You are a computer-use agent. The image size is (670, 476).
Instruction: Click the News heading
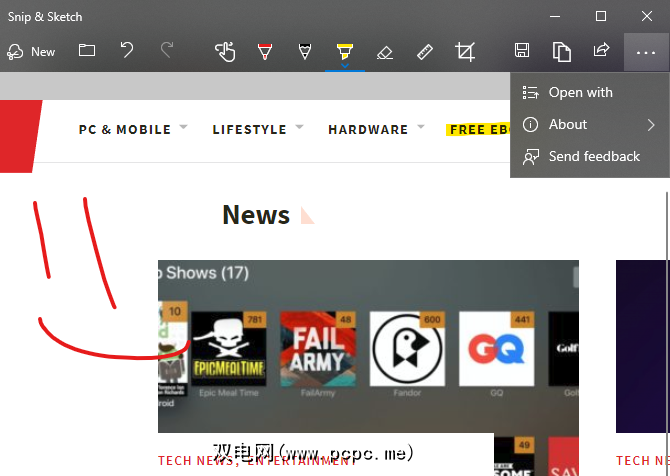click(x=256, y=214)
